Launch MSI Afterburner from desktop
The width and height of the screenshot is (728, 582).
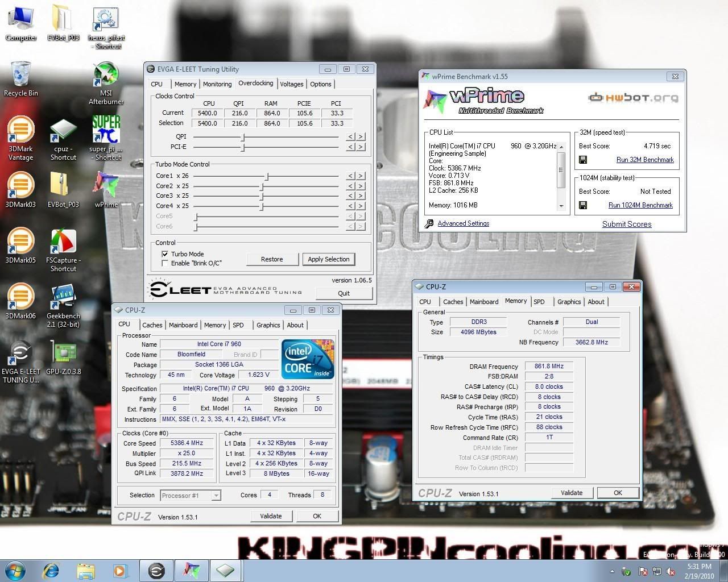point(106,83)
